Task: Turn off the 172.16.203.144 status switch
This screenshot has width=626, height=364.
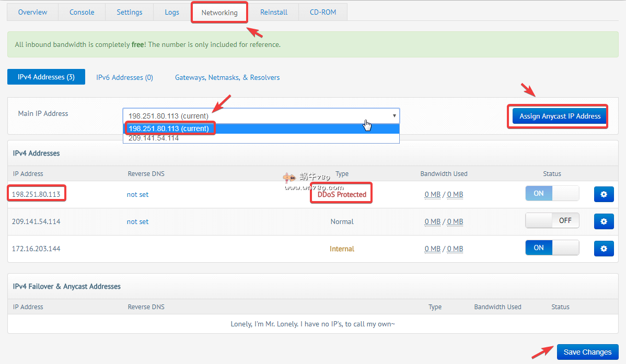Action: point(552,248)
